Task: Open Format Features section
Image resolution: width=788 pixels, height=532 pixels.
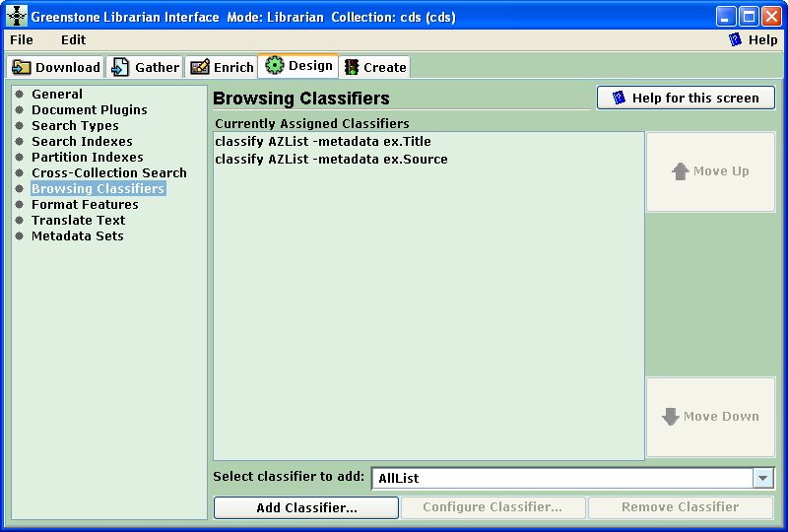Action: [85, 205]
